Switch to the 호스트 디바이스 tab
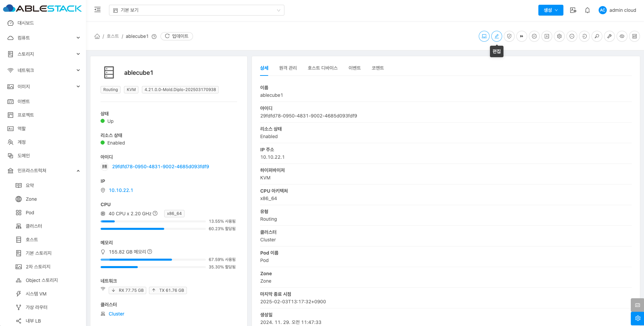The width and height of the screenshot is (644, 326). [x=322, y=68]
